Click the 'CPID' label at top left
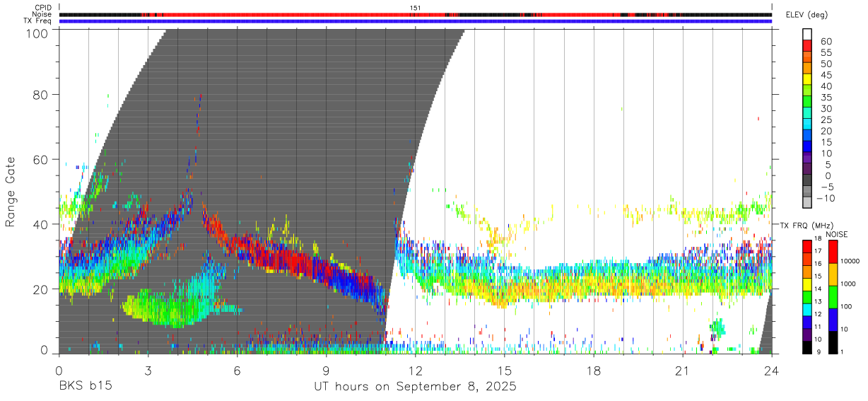This screenshot has height=401, width=868. 43,8
